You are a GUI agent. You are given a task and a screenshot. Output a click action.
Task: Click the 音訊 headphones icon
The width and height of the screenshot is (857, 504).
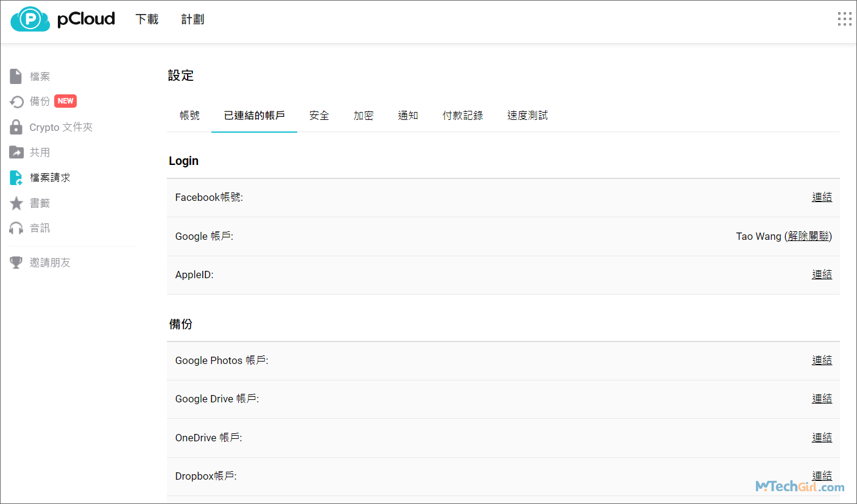pyautogui.click(x=16, y=228)
